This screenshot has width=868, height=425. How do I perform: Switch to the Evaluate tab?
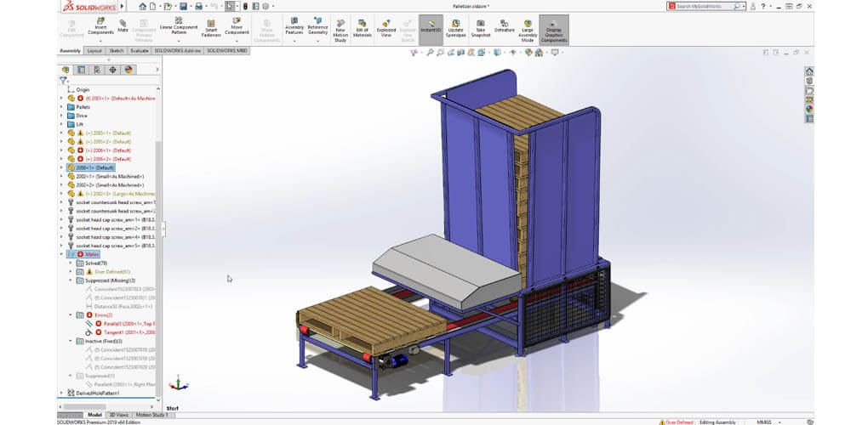140,51
